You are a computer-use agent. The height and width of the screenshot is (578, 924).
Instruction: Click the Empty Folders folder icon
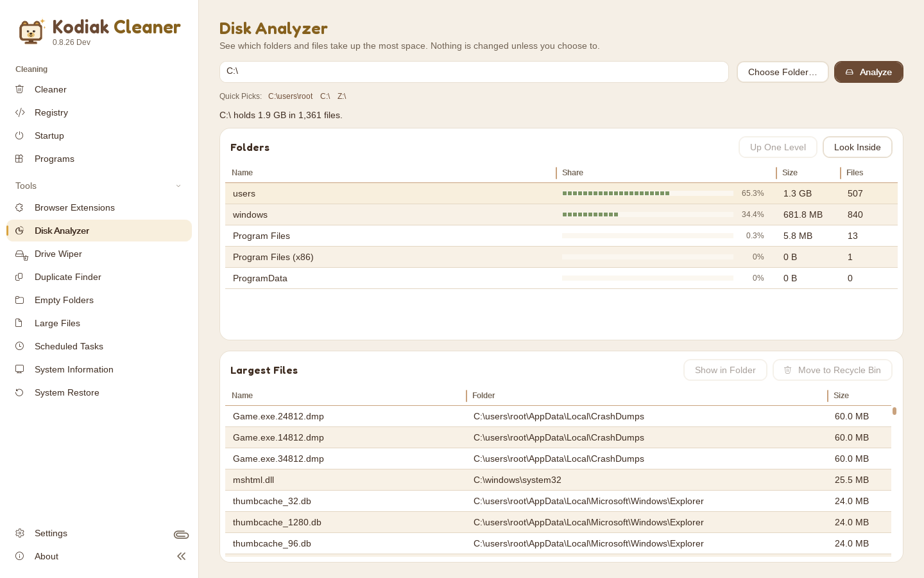tap(20, 300)
